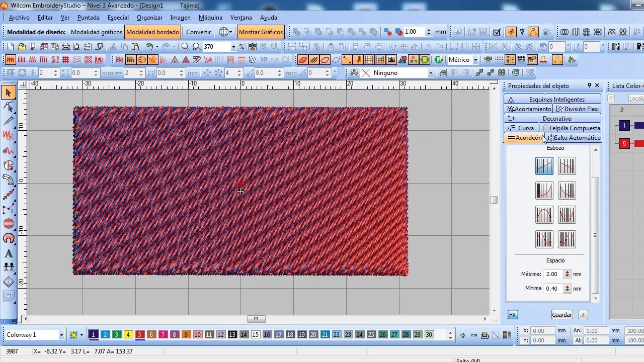Click the rubber stamp tool icon
The height and width of the screenshot is (362, 644).
pyautogui.click(x=543, y=60)
